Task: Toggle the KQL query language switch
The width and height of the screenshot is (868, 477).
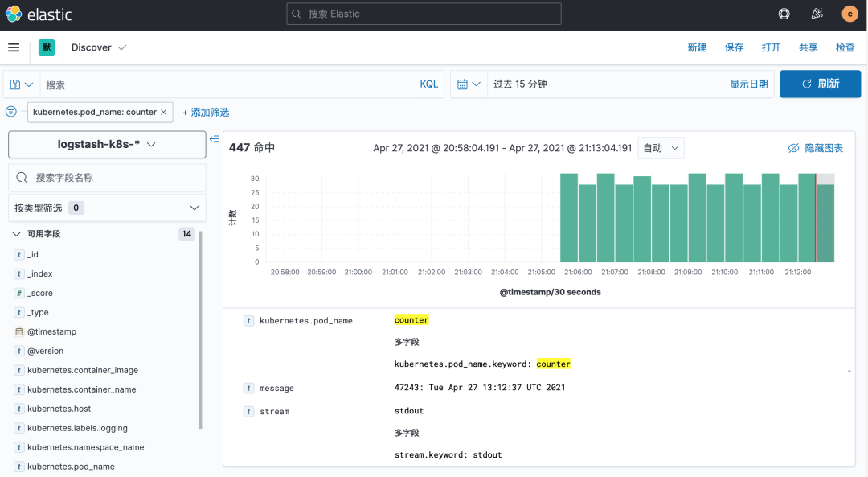Action: pos(428,84)
